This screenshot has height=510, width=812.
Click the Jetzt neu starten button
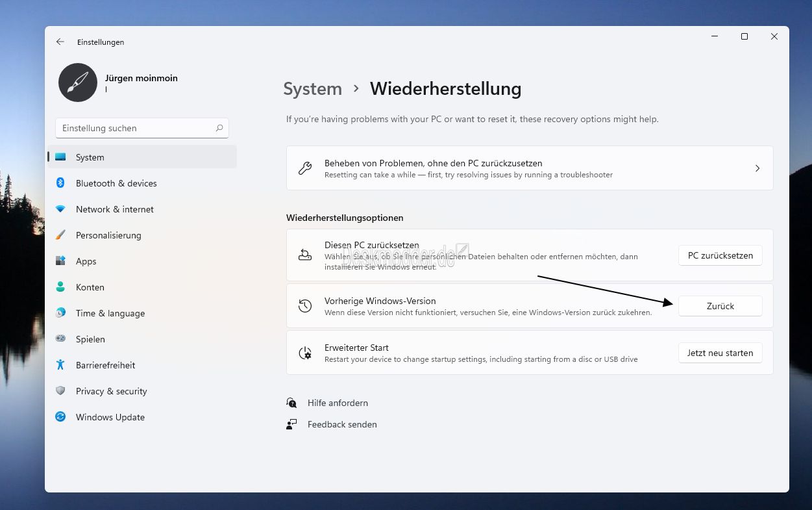click(x=720, y=353)
